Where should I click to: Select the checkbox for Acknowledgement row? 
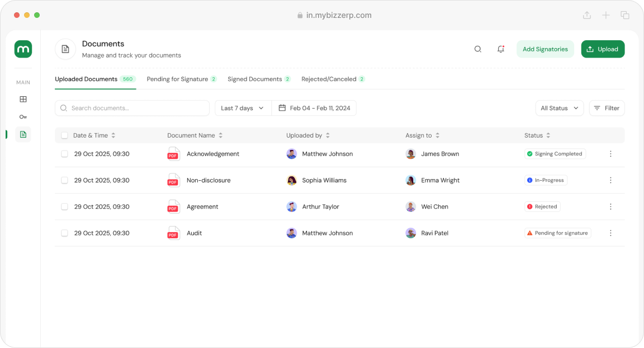pos(64,154)
